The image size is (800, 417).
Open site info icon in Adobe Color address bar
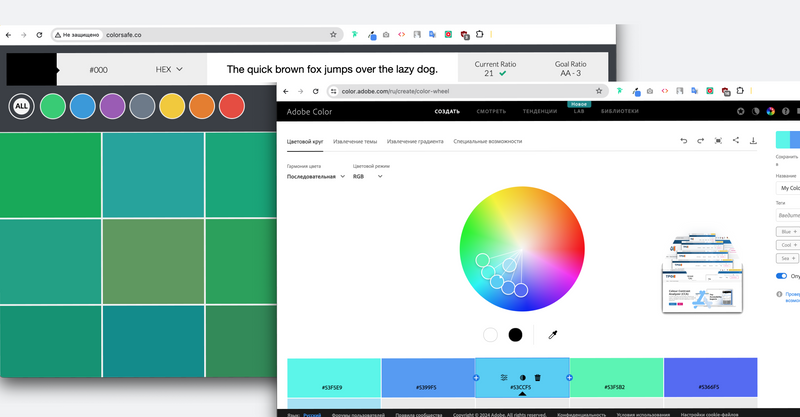334,91
